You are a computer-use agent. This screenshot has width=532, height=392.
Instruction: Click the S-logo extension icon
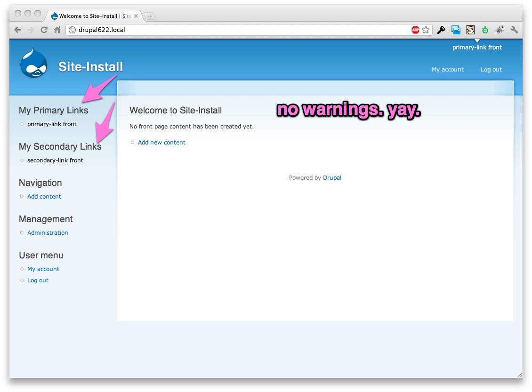[x=470, y=30]
